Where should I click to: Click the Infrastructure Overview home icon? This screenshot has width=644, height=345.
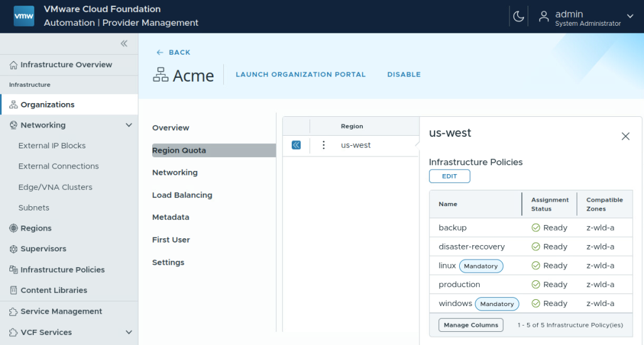(14, 65)
